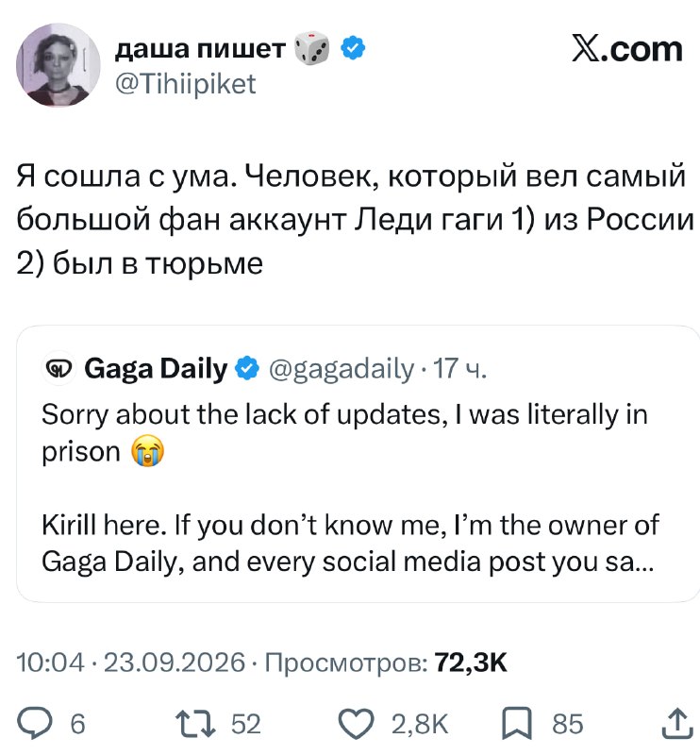Click the 72,3K views count
Screen dimensions: 700x755
471,663
